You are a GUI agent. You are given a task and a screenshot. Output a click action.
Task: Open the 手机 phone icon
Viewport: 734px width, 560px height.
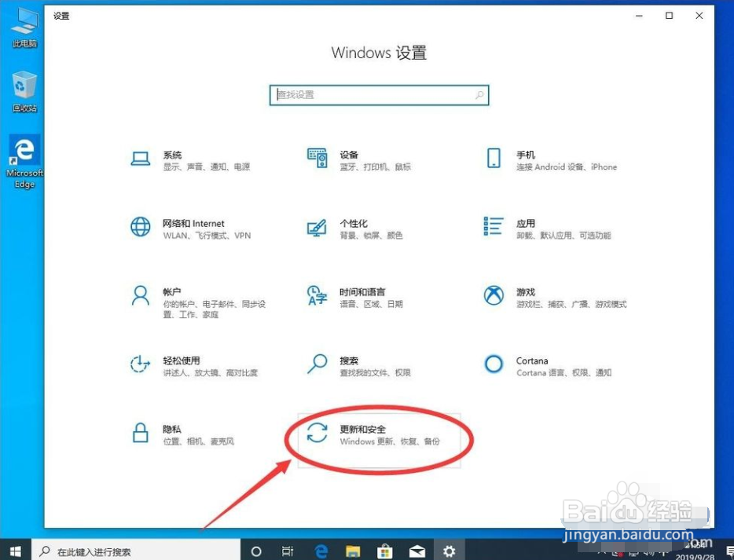[x=494, y=158]
